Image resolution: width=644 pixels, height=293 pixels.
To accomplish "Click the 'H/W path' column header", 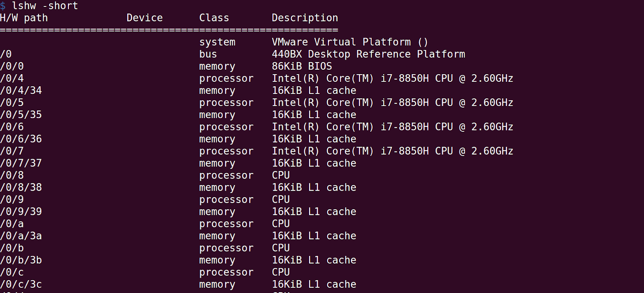I will coord(24,18).
